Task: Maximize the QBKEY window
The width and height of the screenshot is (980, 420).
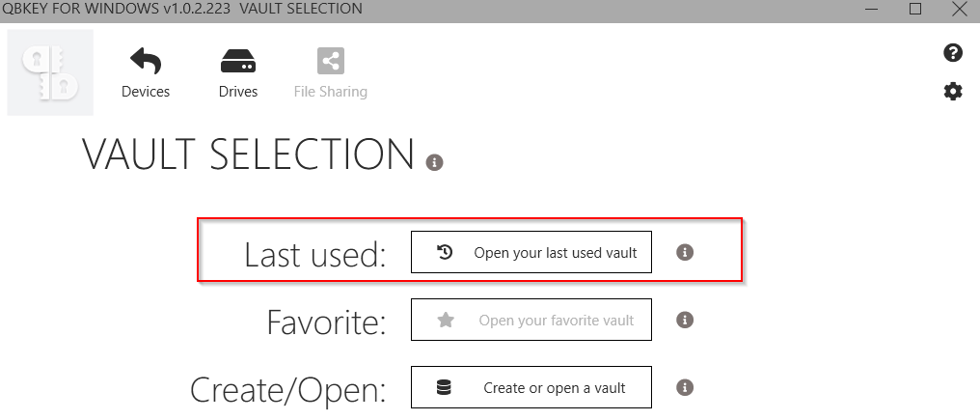Action: tap(915, 9)
